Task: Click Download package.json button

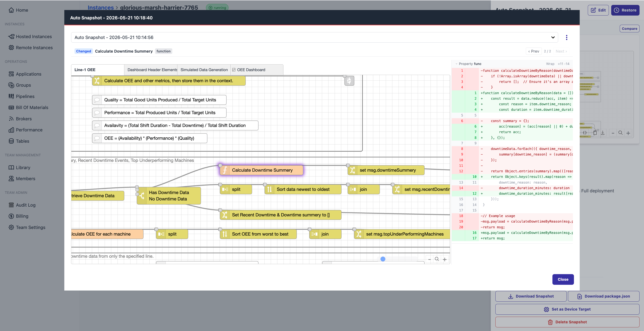Action: pos(604,296)
